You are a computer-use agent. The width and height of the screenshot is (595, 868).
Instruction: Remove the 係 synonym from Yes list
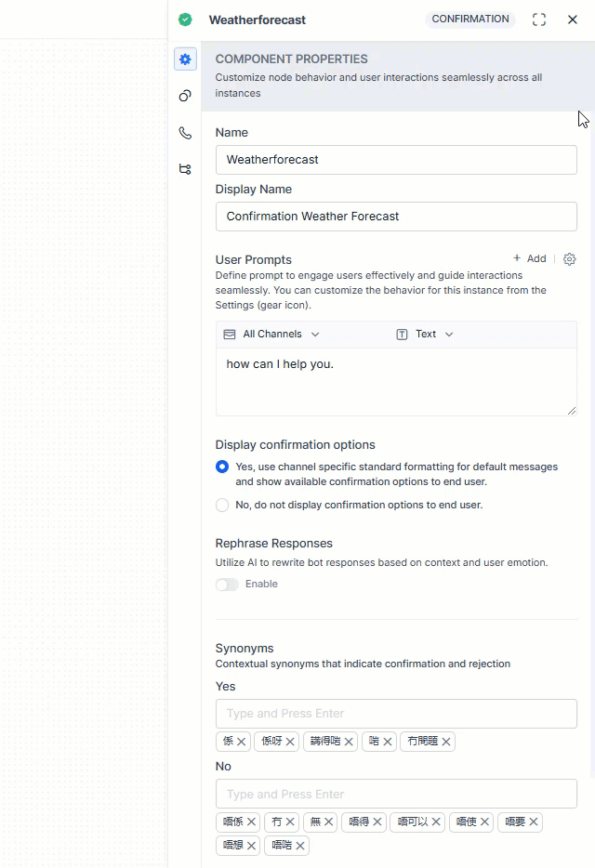click(241, 742)
